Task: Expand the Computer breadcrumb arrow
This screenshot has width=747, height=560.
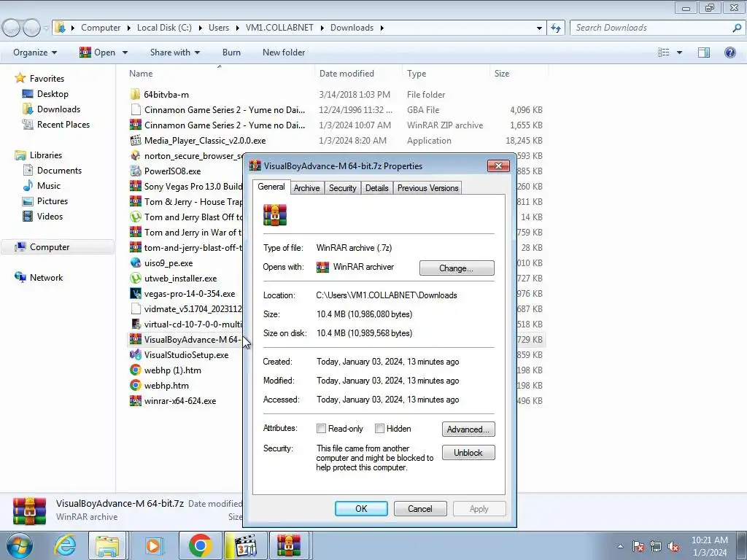Action: [129, 28]
